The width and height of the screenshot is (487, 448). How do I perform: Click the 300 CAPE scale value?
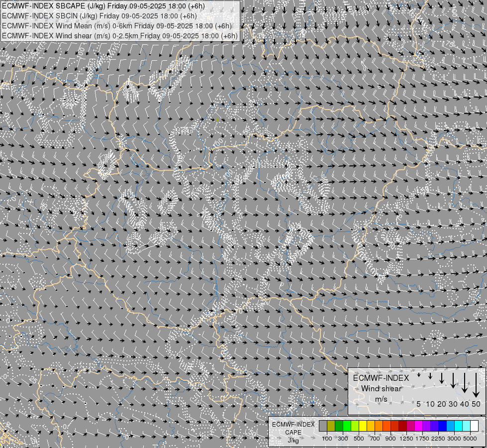coord(343,439)
